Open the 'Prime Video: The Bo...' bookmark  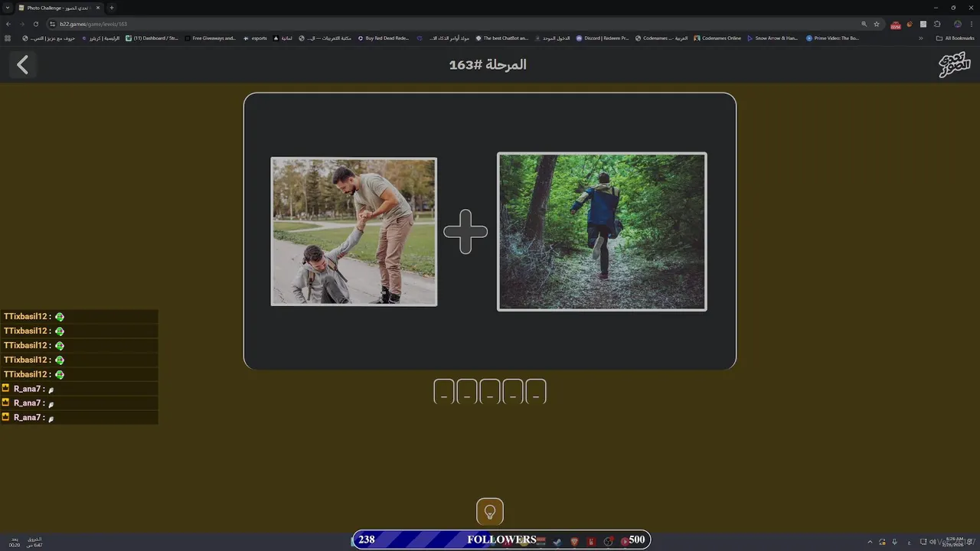point(833,38)
